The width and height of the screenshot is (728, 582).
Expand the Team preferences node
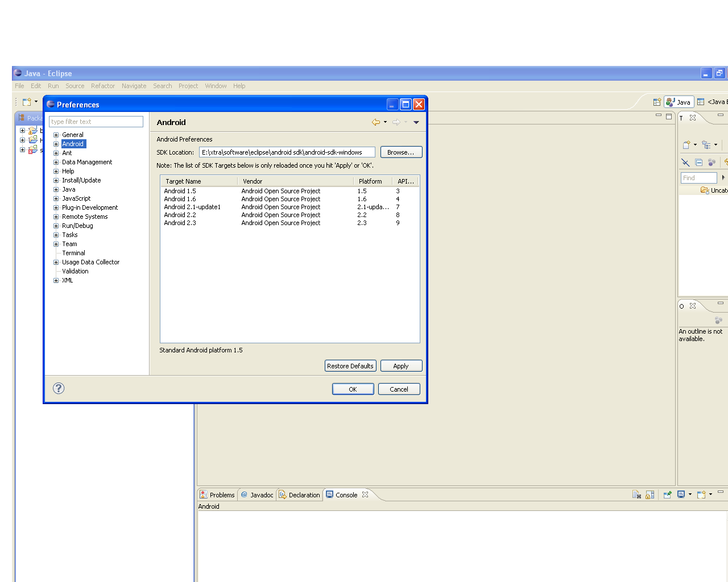[x=56, y=244]
